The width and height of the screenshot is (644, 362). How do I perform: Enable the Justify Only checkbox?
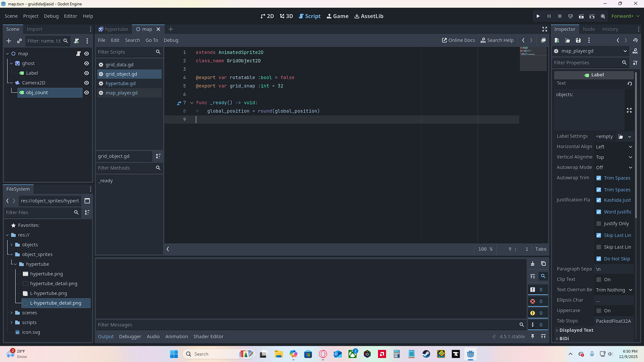click(599, 224)
